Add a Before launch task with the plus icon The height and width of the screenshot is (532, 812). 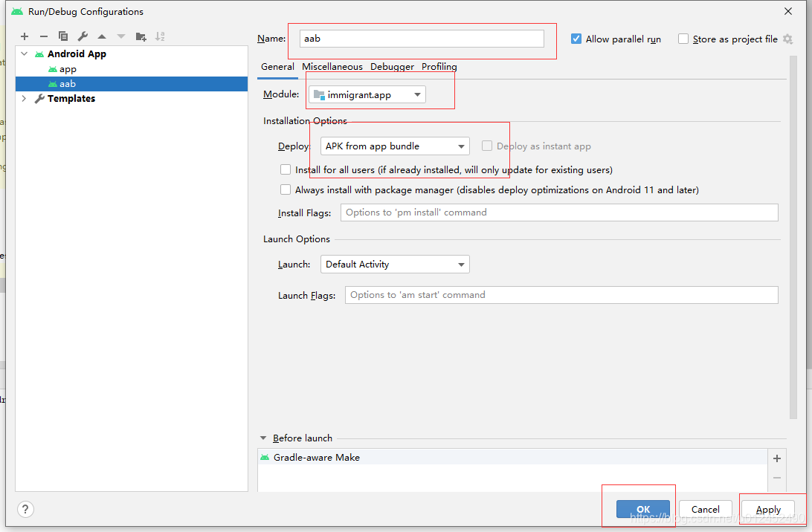point(777,458)
